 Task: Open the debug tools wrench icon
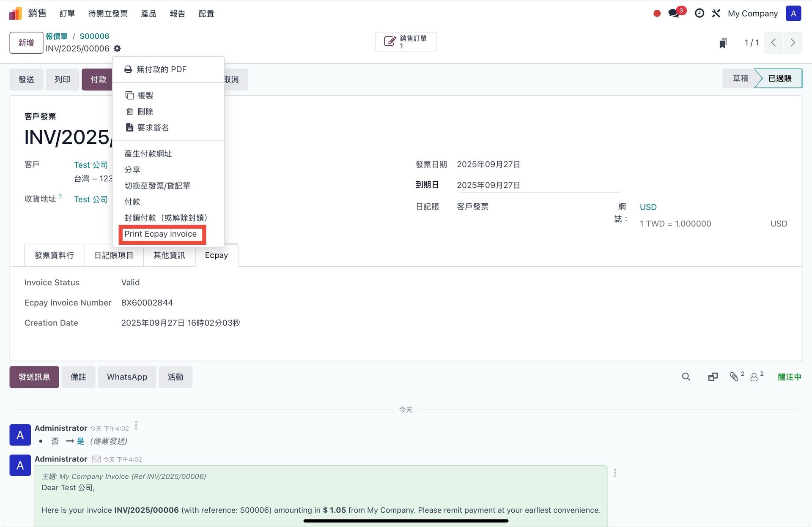click(x=716, y=14)
